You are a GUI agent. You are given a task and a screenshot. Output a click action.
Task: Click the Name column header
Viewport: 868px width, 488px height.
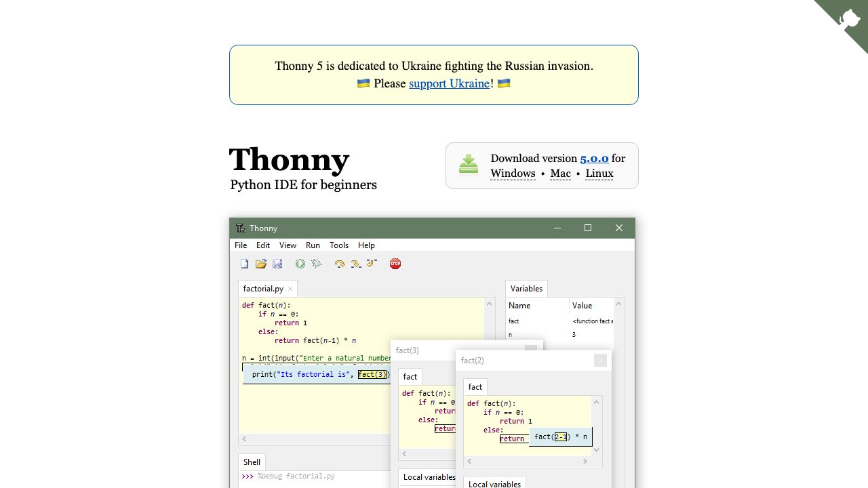519,306
